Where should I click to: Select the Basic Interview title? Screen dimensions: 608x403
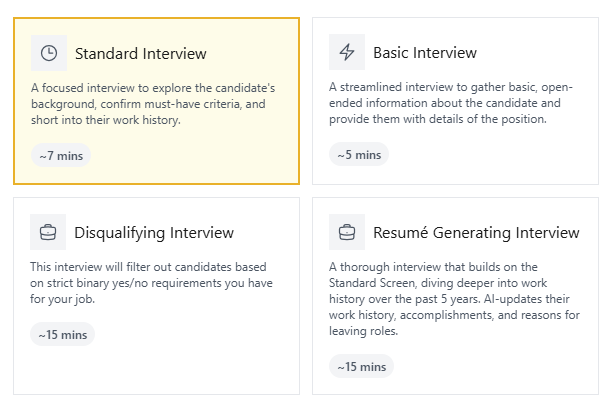425,52
